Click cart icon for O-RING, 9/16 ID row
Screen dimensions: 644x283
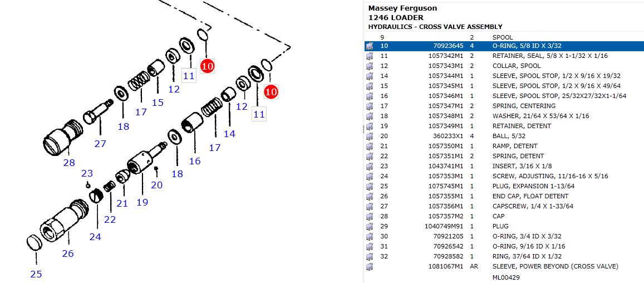(369, 246)
